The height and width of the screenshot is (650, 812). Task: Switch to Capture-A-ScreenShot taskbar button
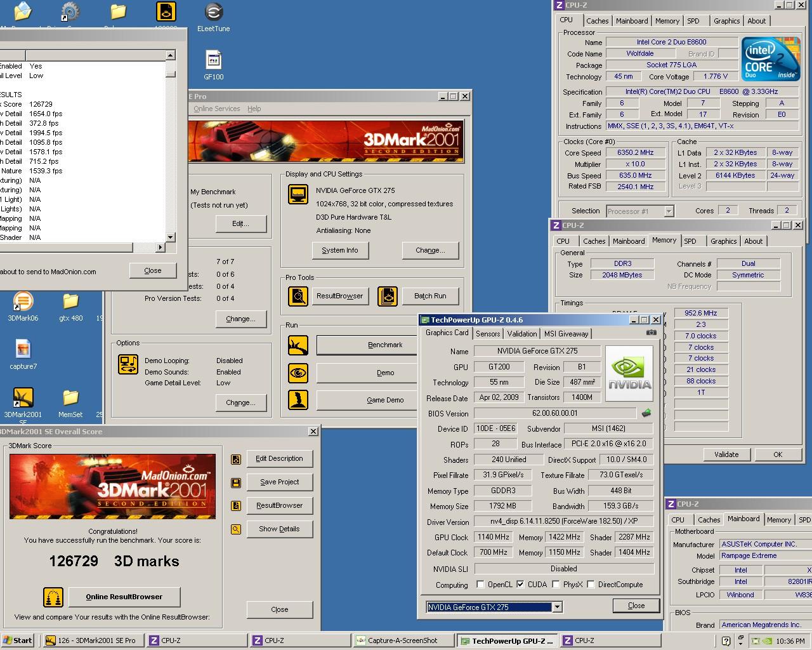pyautogui.click(x=404, y=640)
